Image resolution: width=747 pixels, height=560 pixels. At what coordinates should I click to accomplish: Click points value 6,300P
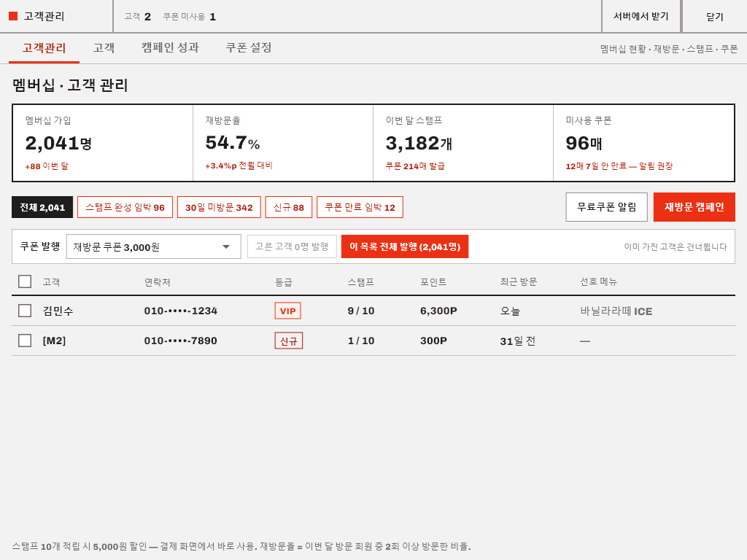[438, 311]
